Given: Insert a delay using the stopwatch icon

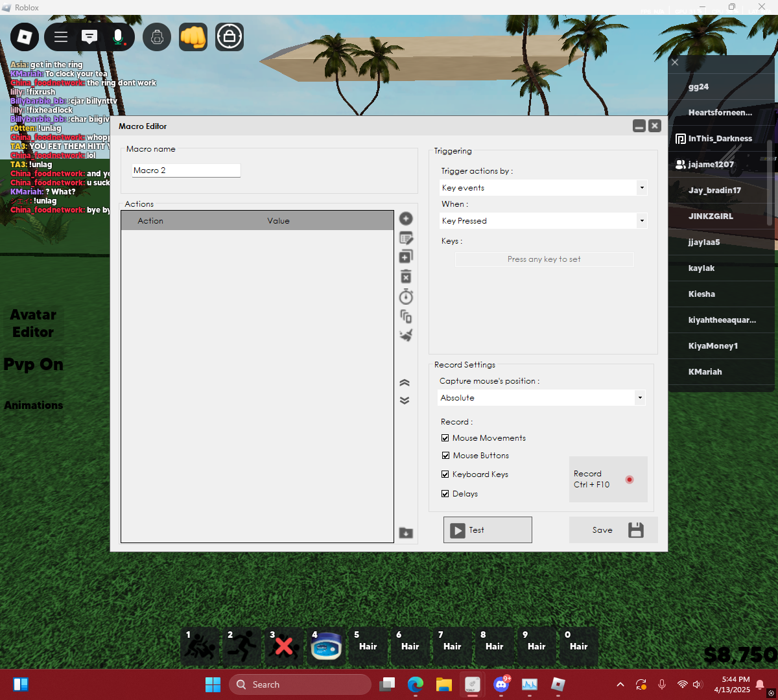Looking at the screenshot, I should click(x=406, y=297).
